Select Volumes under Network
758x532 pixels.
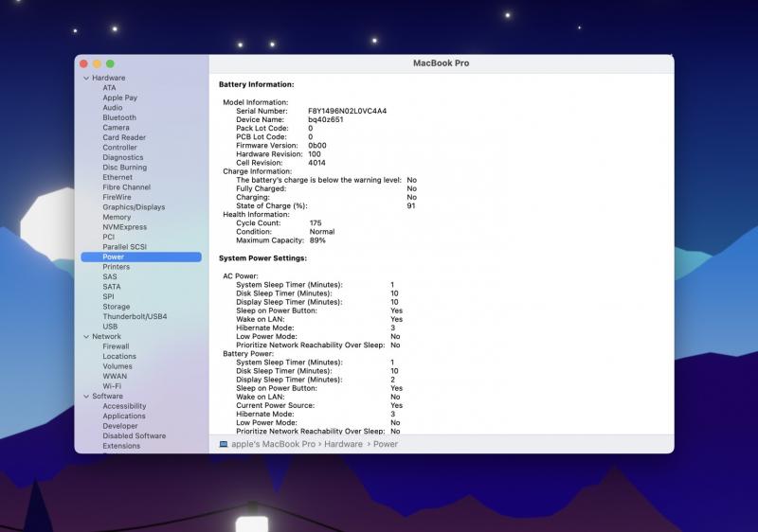pos(117,366)
